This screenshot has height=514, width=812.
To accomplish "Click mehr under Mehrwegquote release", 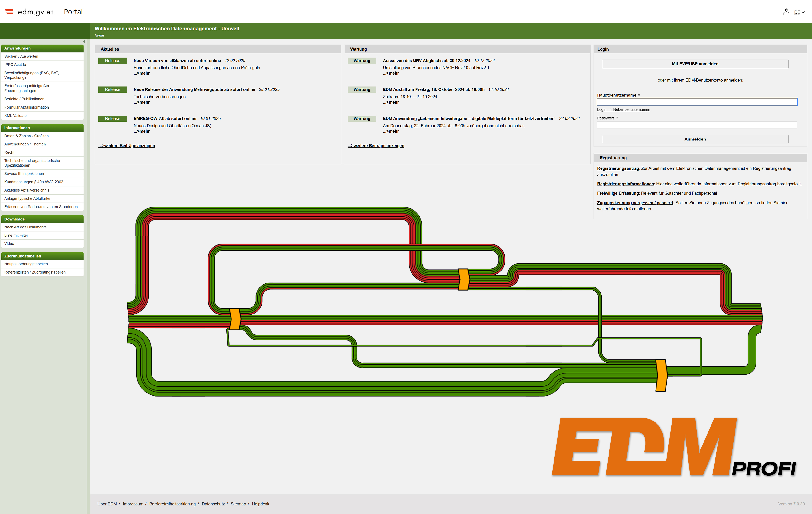I will point(142,102).
